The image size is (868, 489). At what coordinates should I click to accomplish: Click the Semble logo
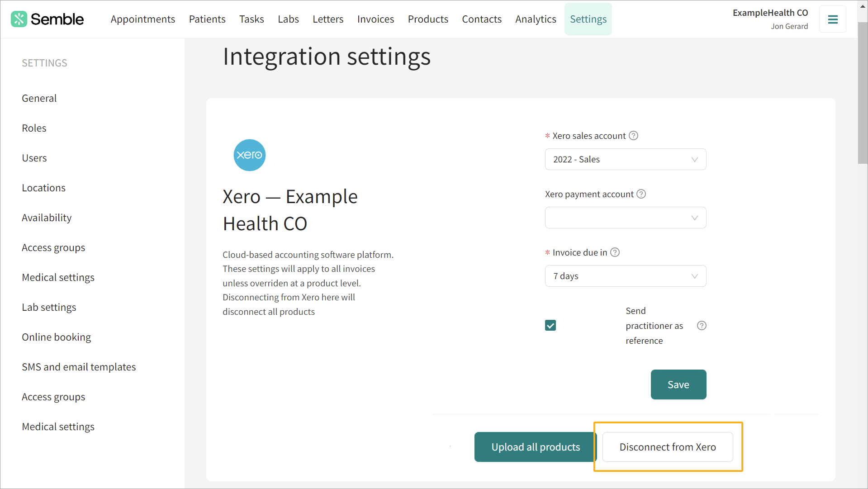click(47, 19)
